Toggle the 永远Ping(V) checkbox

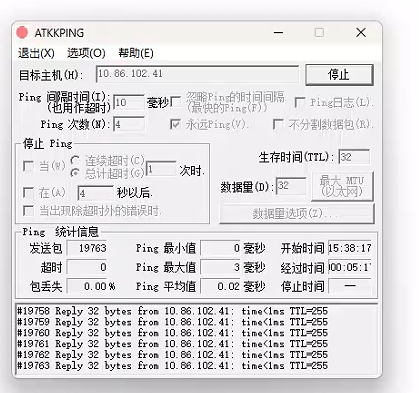tap(175, 124)
